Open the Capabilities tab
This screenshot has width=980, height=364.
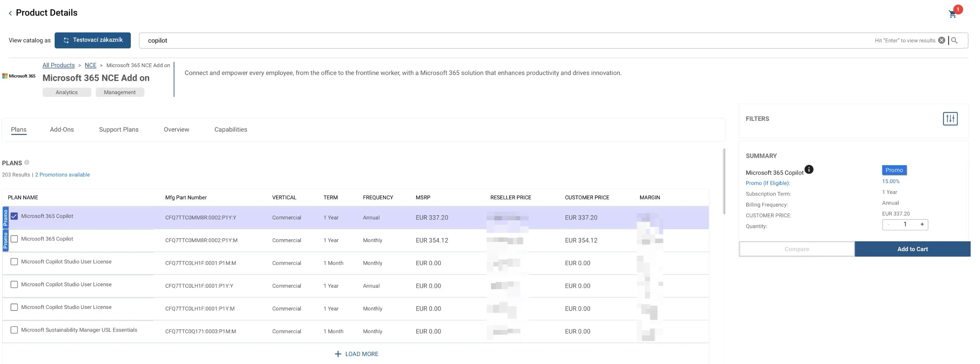coord(231,129)
